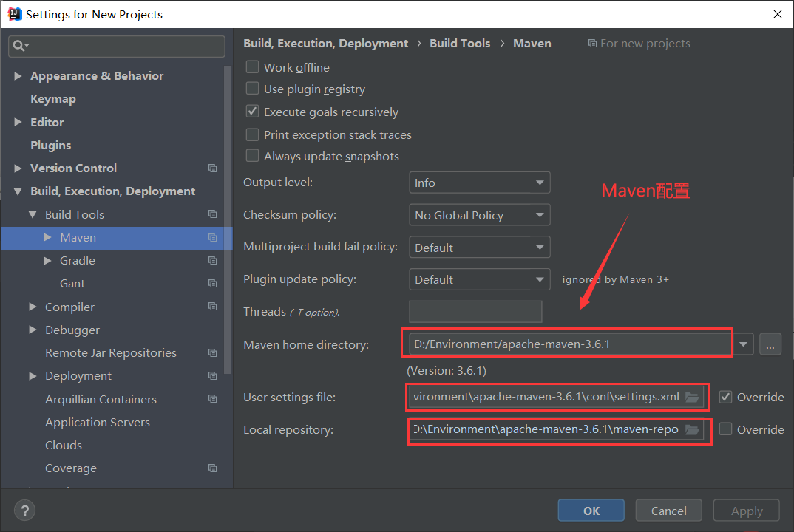Viewport: 794px width, 532px height.
Task: Open the Maven home directory dropdown arrow
Action: (743, 344)
